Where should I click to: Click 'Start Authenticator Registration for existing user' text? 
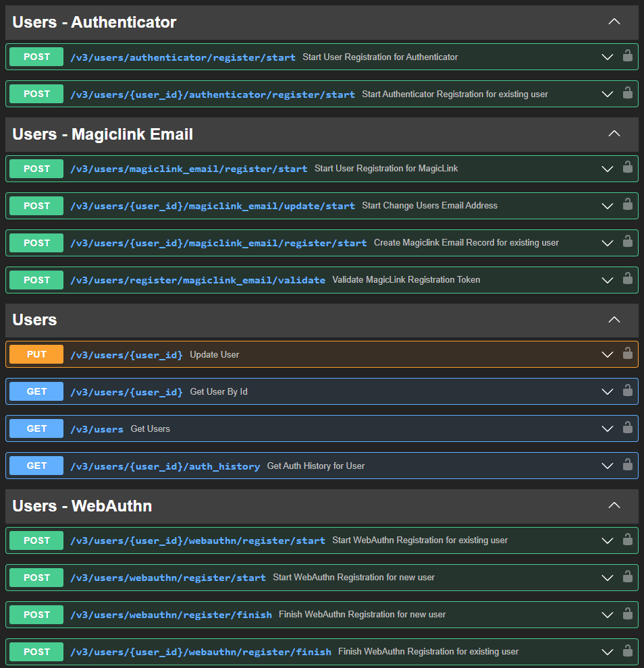tap(455, 94)
